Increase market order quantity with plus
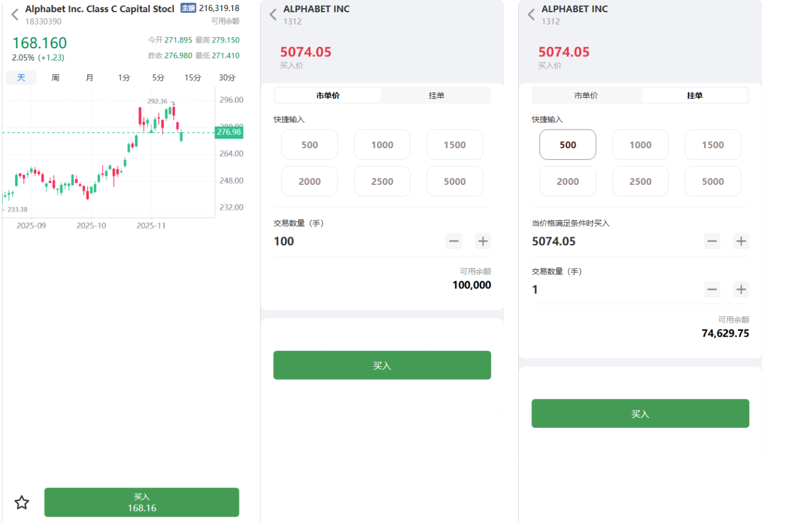Viewport: 788px width, 532px height. tap(483, 241)
